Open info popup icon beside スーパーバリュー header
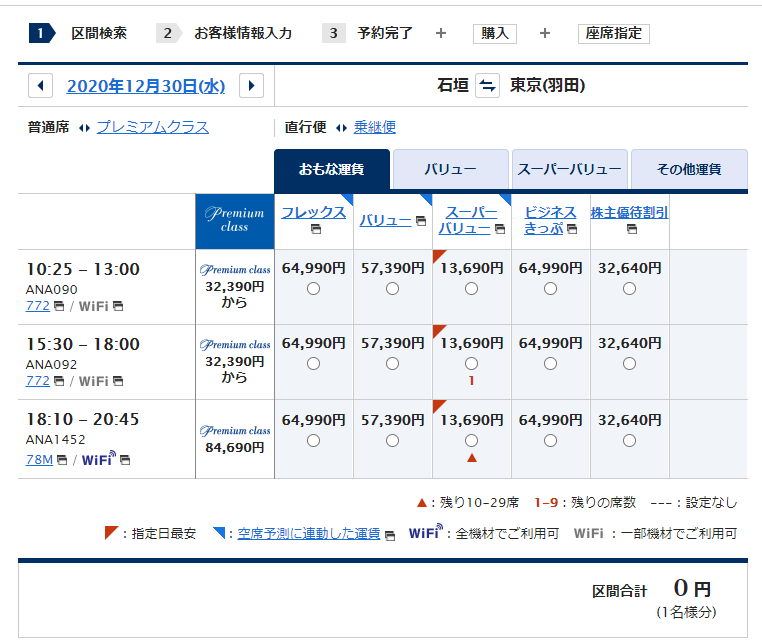The width and height of the screenshot is (762, 644). click(500, 229)
